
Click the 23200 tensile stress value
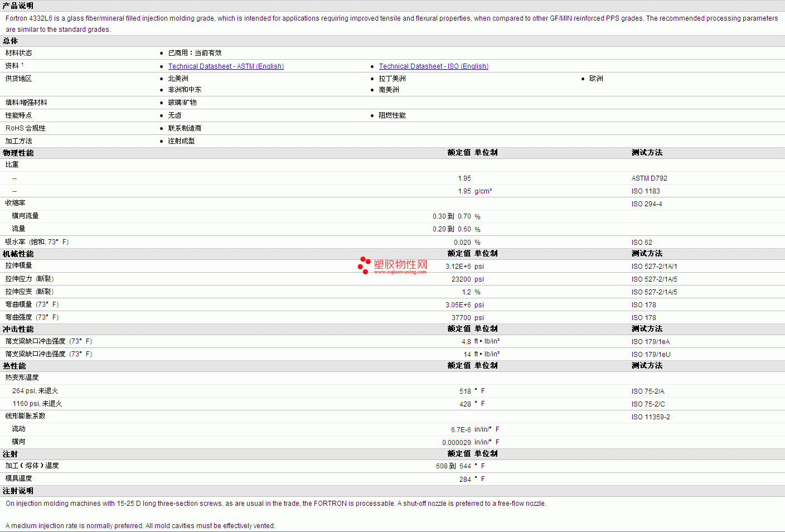pyautogui.click(x=461, y=279)
